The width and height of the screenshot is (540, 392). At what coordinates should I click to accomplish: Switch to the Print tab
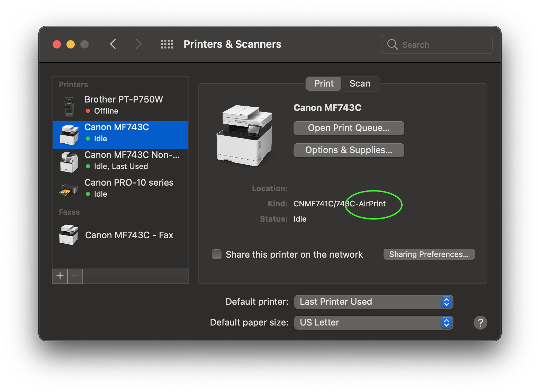coord(324,84)
